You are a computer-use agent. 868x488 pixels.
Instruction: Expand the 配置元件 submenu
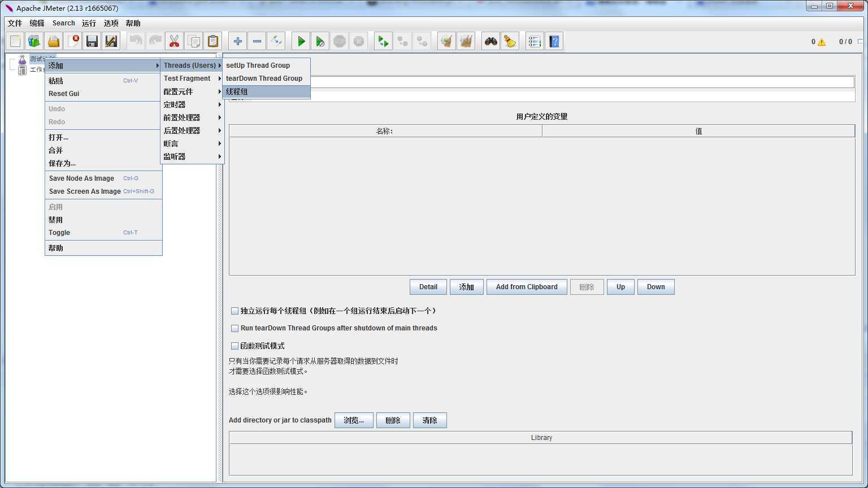click(x=192, y=91)
